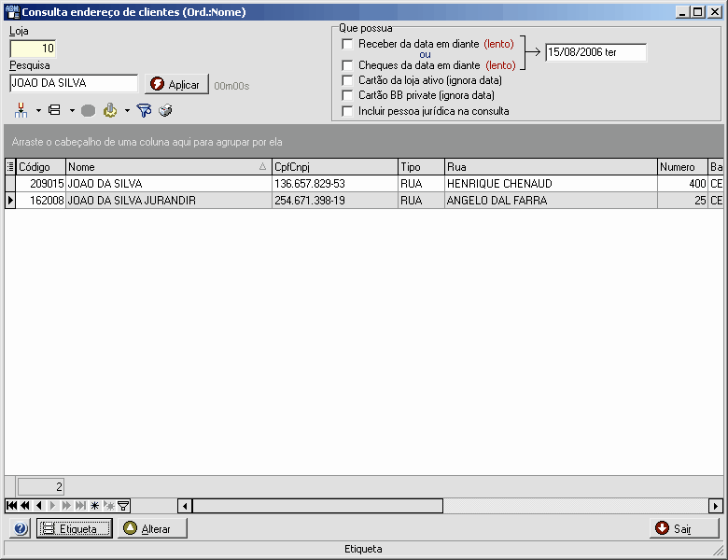This screenshot has width=728, height=560.
Task: Click the printer toolbar icon
Action: pyautogui.click(x=166, y=110)
